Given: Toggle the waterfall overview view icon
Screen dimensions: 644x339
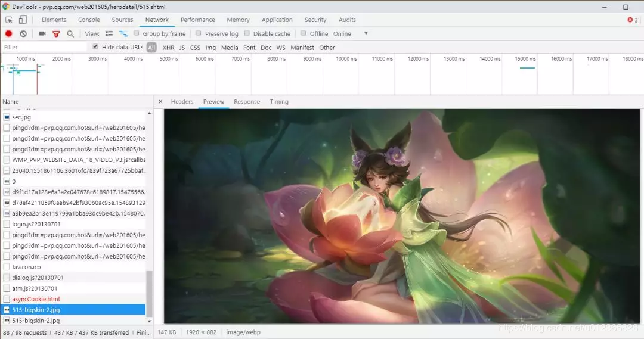Looking at the screenshot, I should point(123,33).
